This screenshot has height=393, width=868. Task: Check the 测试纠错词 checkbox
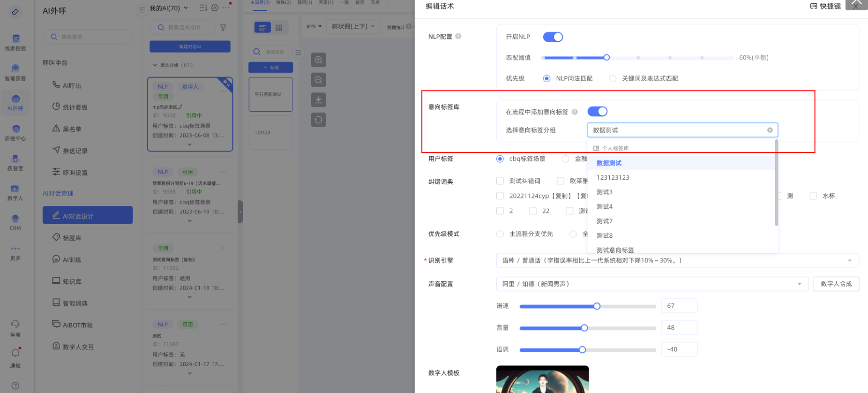click(500, 181)
